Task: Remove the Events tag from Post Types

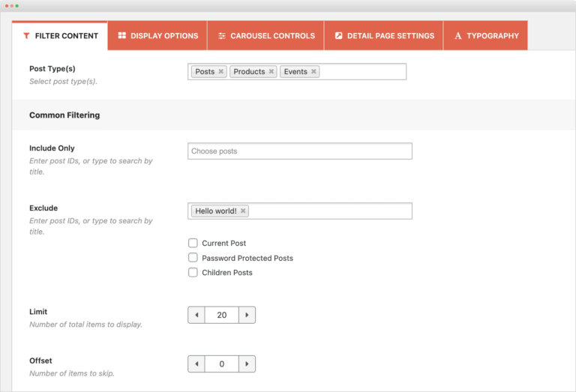Action: [313, 72]
